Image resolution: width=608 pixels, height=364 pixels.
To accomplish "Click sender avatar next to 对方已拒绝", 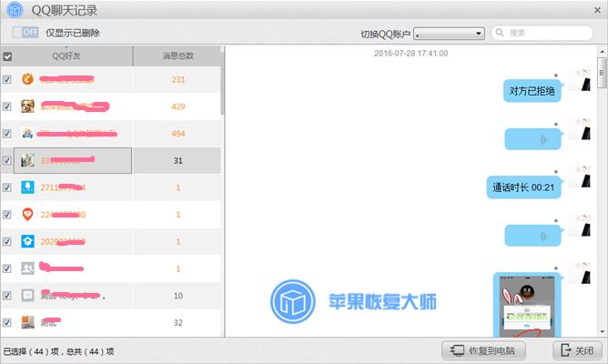I will pyautogui.click(x=581, y=80).
